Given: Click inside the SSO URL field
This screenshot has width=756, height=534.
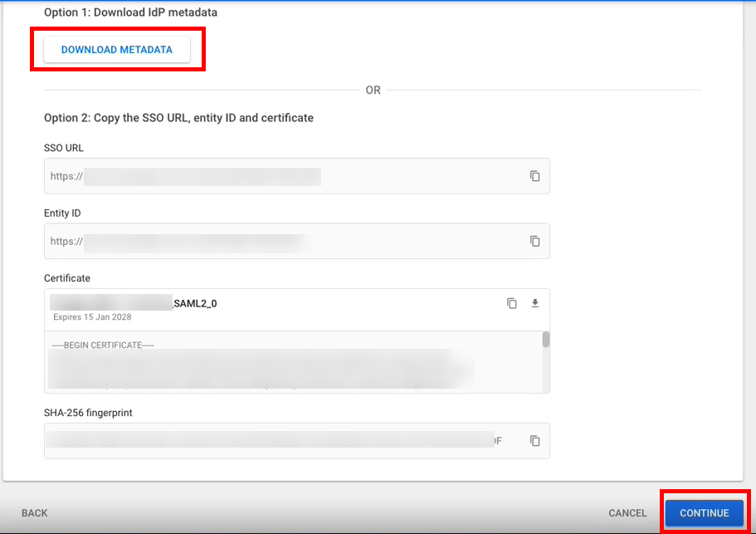Looking at the screenshot, I should click(282, 176).
